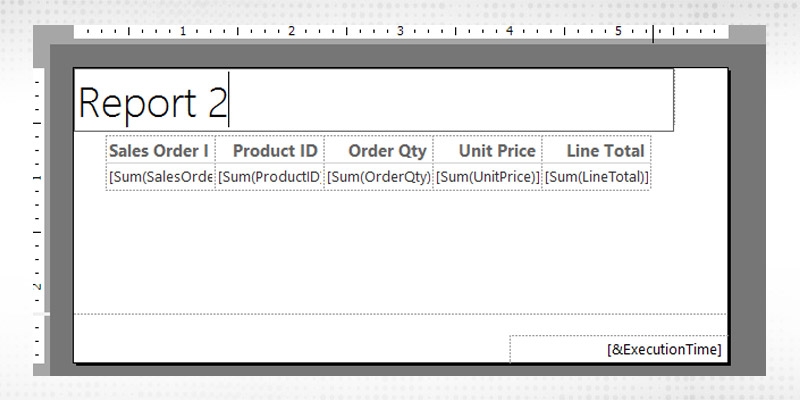800x400 pixels.
Task: Select the Sales Order ID header cell
Action: tap(160, 151)
